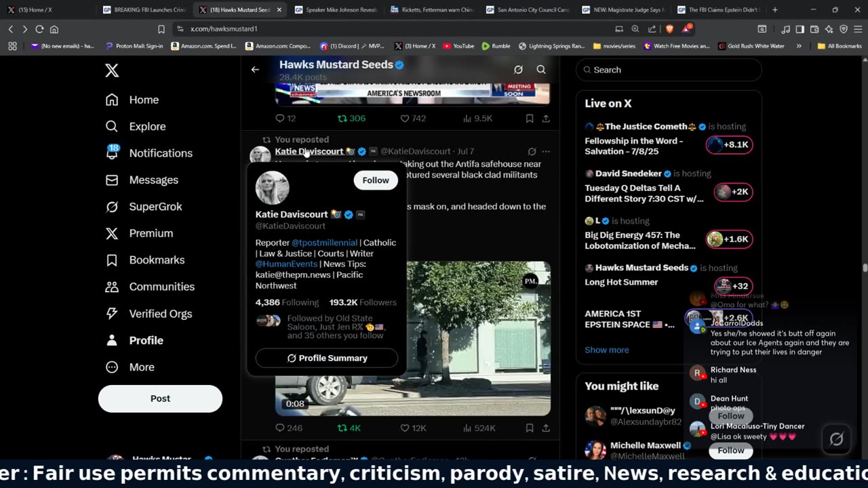This screenshot has height=488, width=868.
Task: Click browser back arrow
Action: [11, 29]
